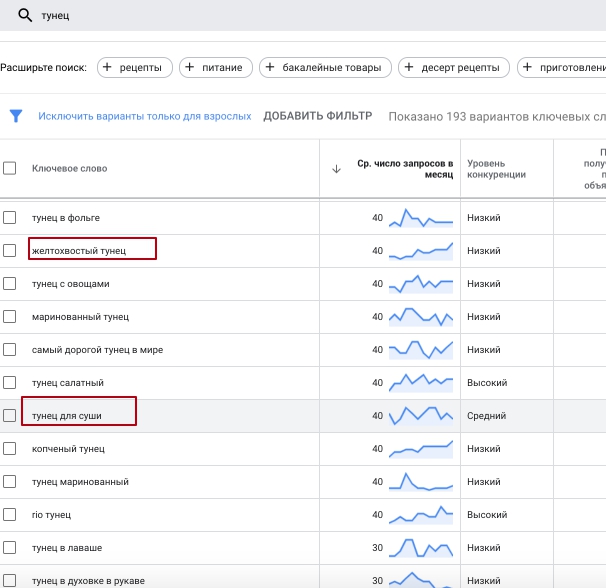606x588 pixels.
Task: Sort by Ср. число запросов в месяц
Action: [405, 169]
